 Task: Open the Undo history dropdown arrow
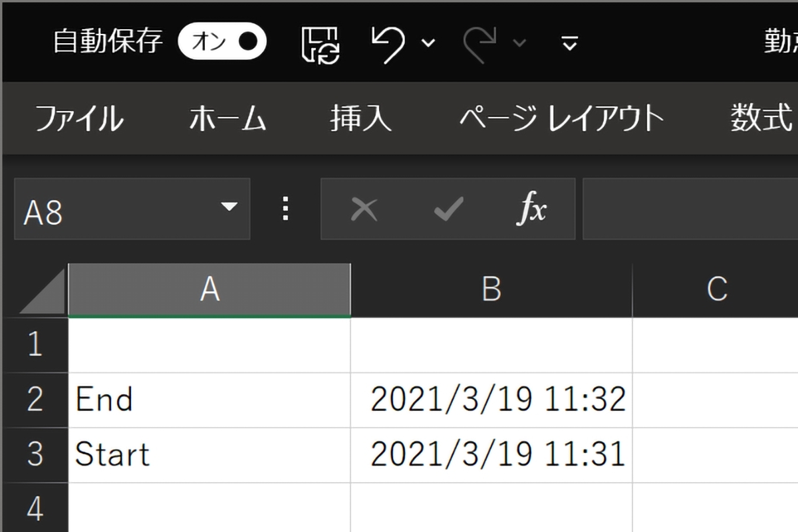pyautogui.click(x=429, y=43)
